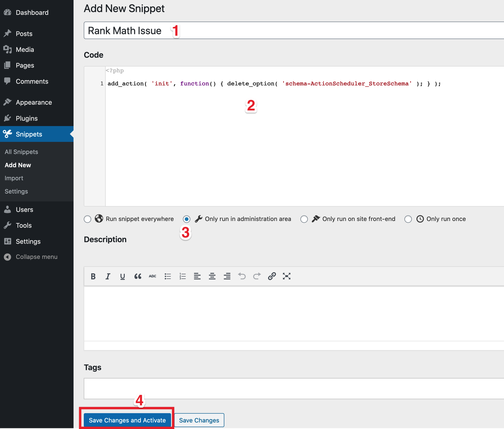Select 'Run snippet everywhere' radio button
Image resolution: width=504 pixels, height=429 pixels.
click(88, 219)
